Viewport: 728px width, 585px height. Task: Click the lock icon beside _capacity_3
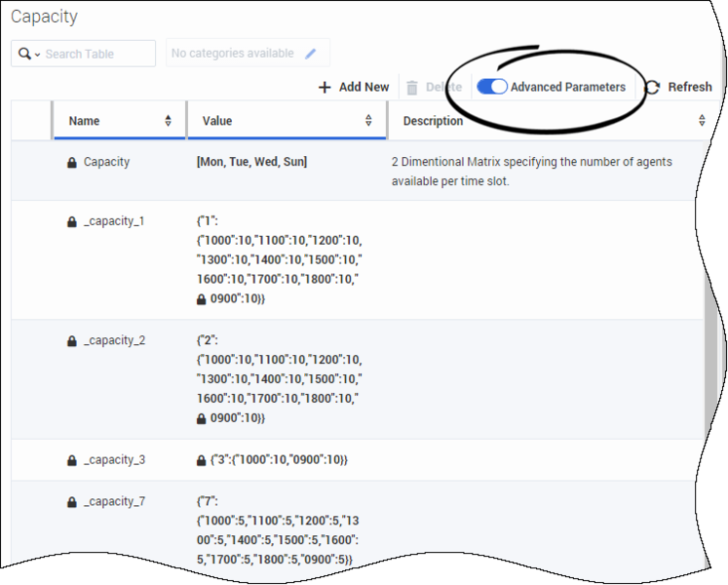point(71,460)
